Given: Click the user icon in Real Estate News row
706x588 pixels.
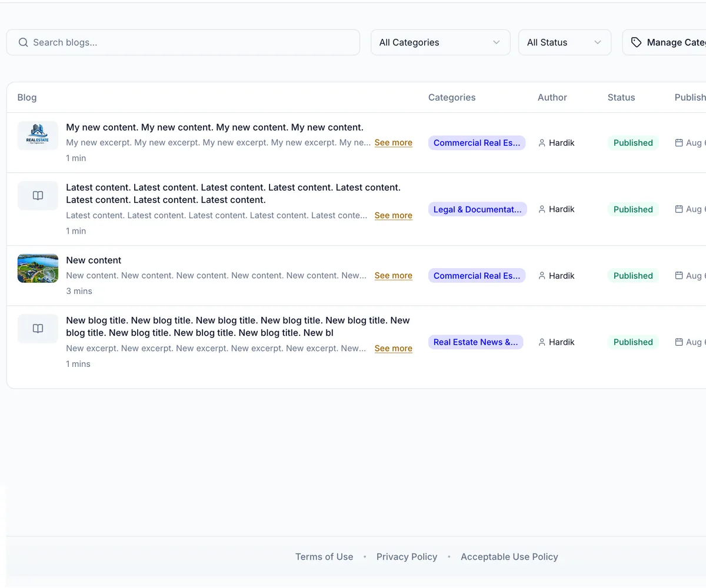Looking at the screenshot, I should 542,342.
